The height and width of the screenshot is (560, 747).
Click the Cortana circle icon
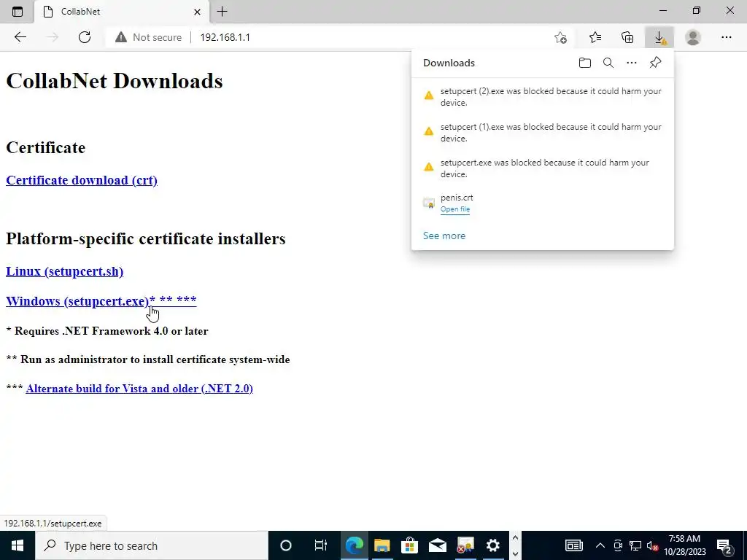pyautogui.click(x=286, y=545)
